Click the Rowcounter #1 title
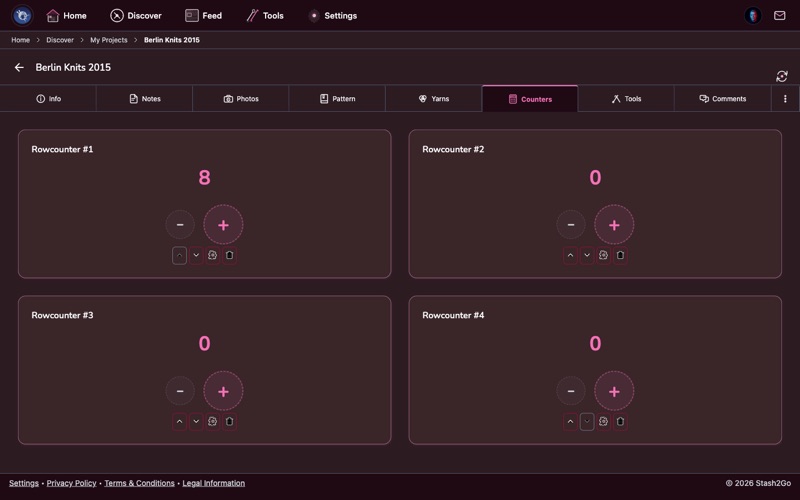Viewport: 800px width, 500px height. (62, 149)
